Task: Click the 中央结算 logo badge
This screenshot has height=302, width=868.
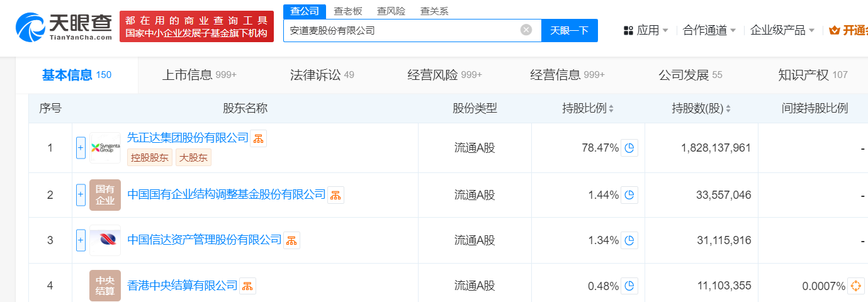Action: [105, 286]
